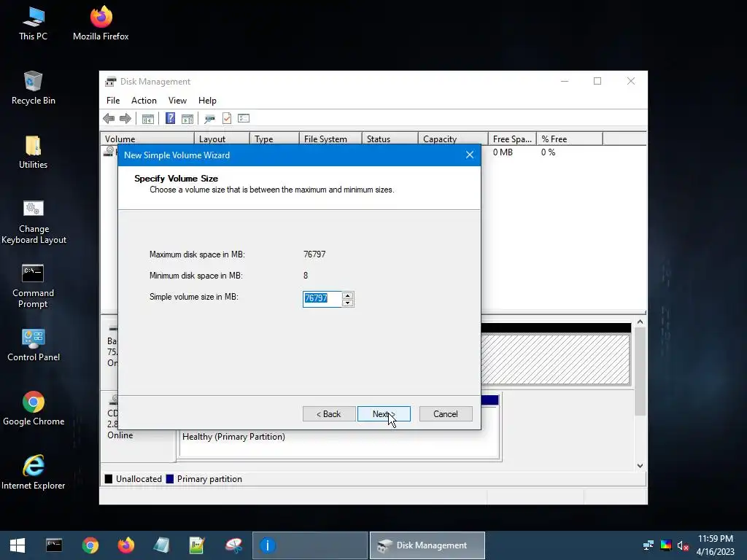Click the rightmost list-view toolbar icon
This screenshot has width=747, height=560.
pos(244,118)
